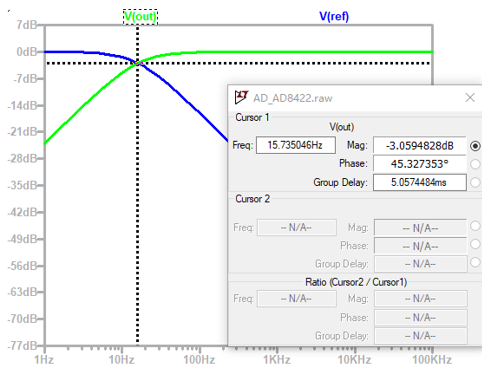Screen dimensions: 492x373
Task: Click the Cursor 1 Mag value field
Action: click(x=419, y=146)
